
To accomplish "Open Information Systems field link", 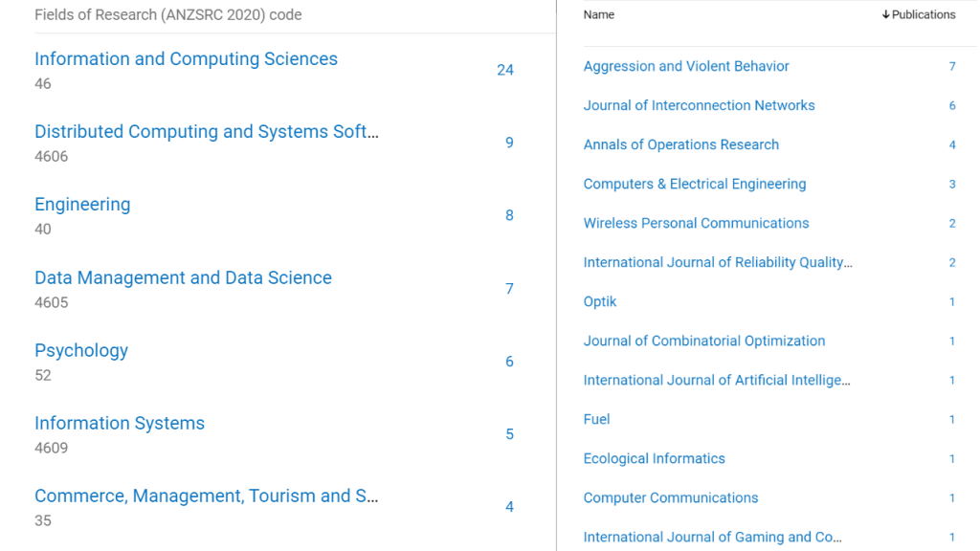I will point(120,424).
